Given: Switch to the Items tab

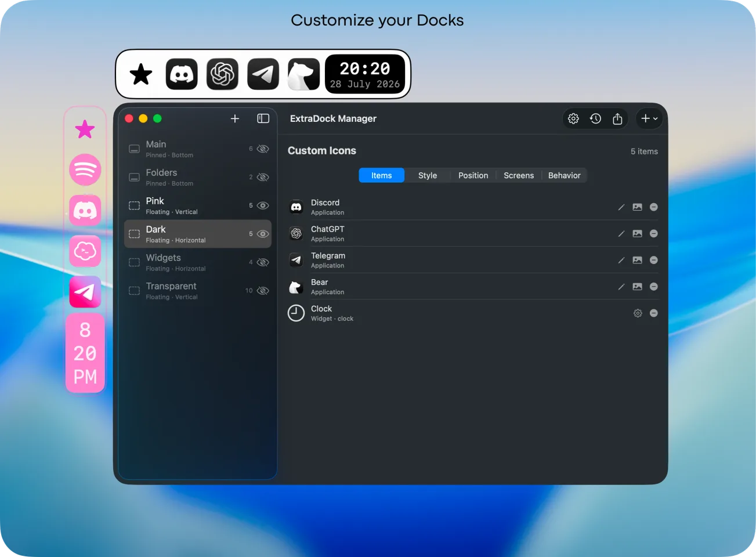Looking at the screenshot, I should click(x=382, y=175).
